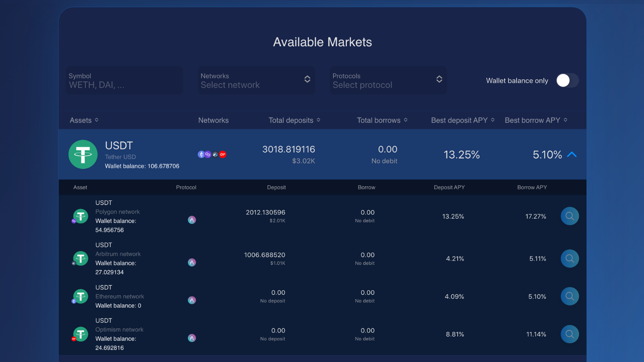The image size is (644, 362).
Task: Click the Tether USD subtitle
Action: click(120, 157)
